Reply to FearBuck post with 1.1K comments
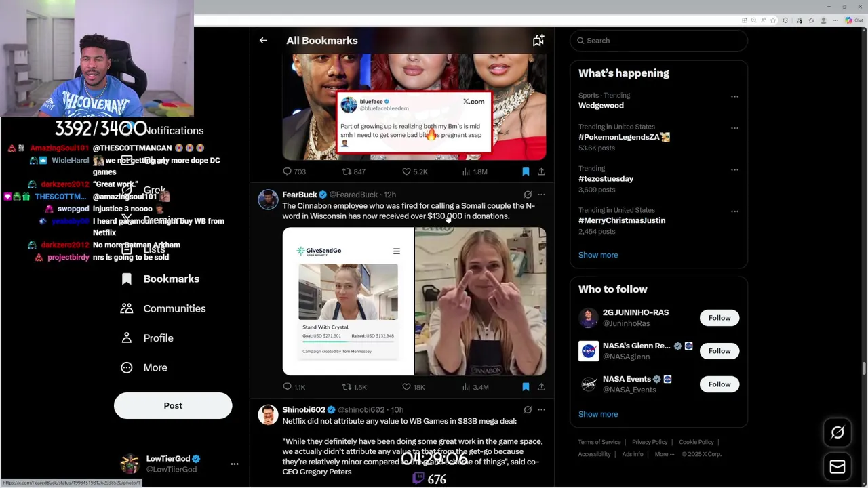 (x=294, y=387)
